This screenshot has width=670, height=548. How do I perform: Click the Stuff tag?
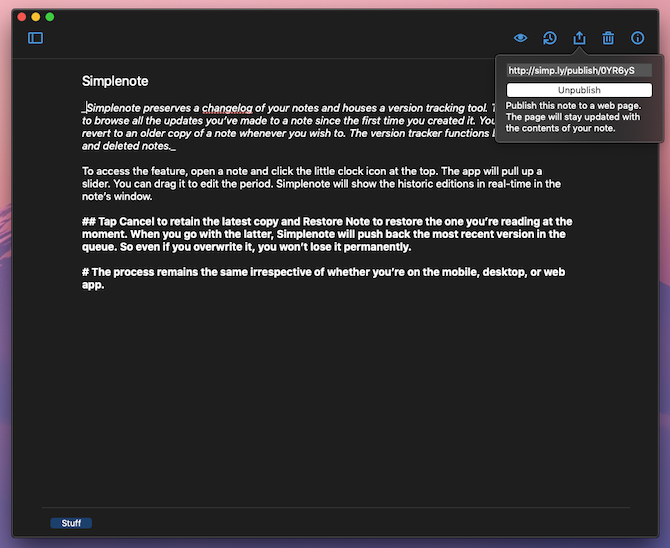coord(71,523)
